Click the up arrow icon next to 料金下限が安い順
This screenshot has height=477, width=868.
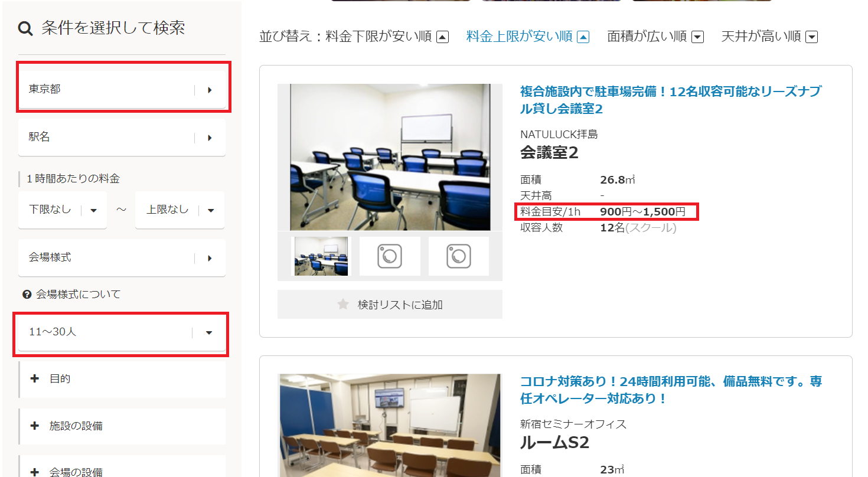click(442, 37)
